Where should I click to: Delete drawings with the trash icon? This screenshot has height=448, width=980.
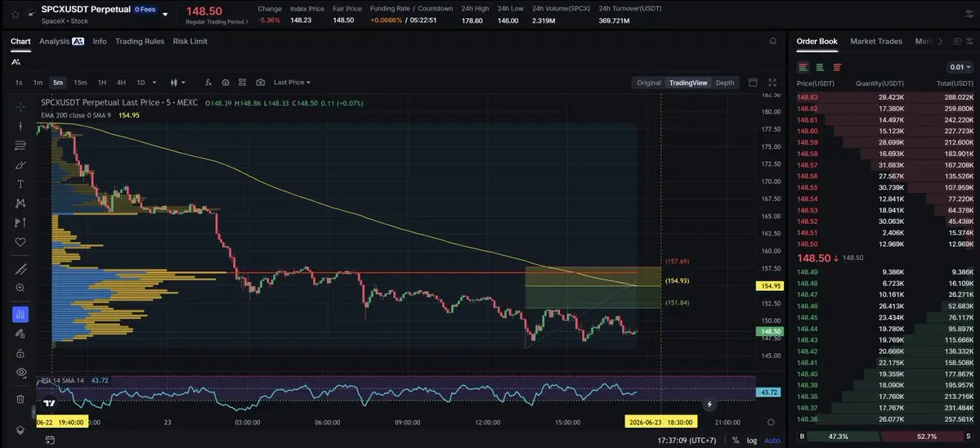tap(20, 399)
